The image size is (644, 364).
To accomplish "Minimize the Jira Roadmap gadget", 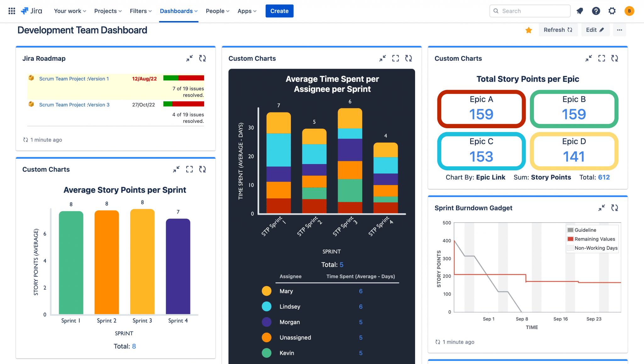I will tap(189, 58).
